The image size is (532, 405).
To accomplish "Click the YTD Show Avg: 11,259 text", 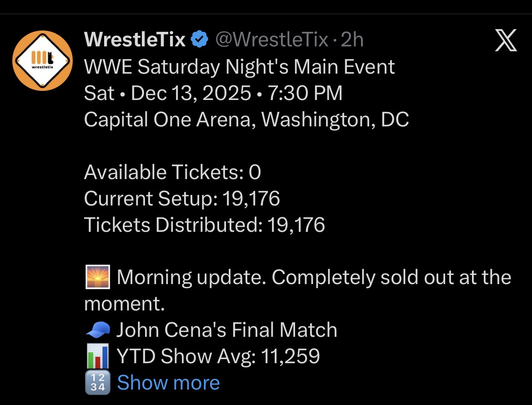I will tap(218, 356).
